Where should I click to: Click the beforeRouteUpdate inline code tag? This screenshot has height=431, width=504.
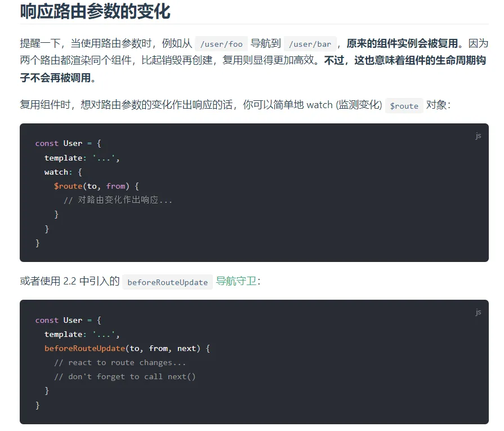[167, 282]
